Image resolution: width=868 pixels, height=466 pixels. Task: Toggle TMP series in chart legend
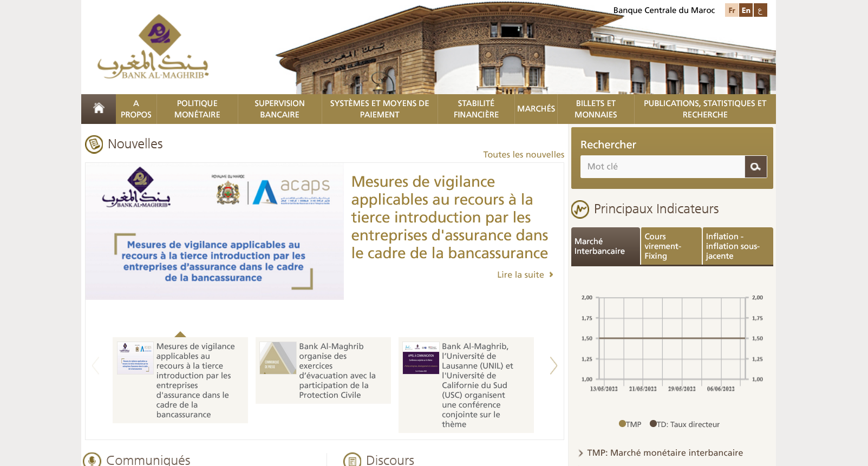[630, 424]
